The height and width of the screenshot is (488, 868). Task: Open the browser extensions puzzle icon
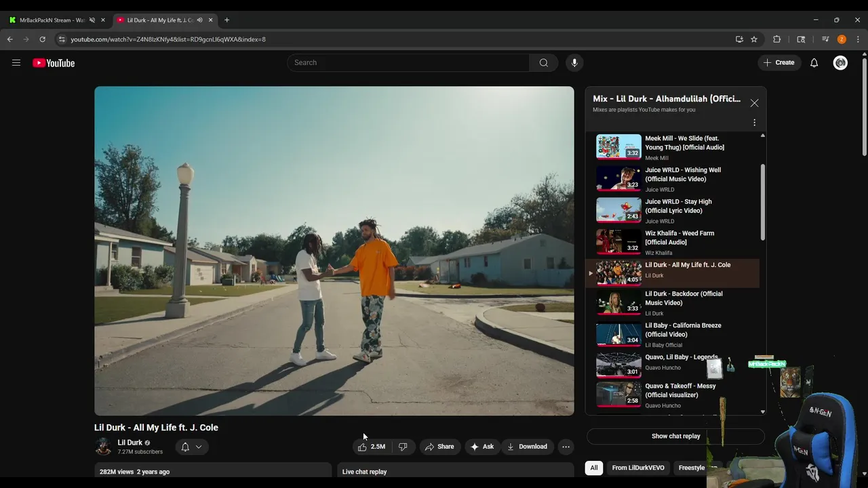coord(777,39)
